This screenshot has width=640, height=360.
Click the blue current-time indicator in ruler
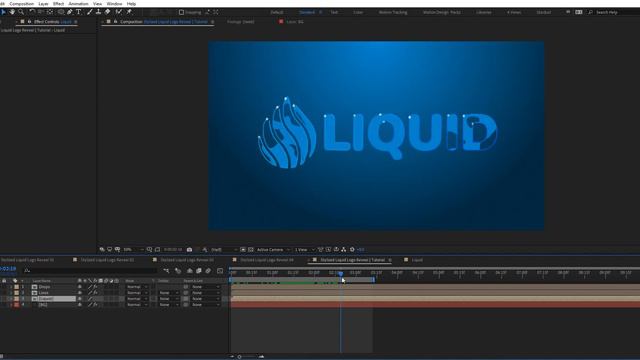point(340,273)
